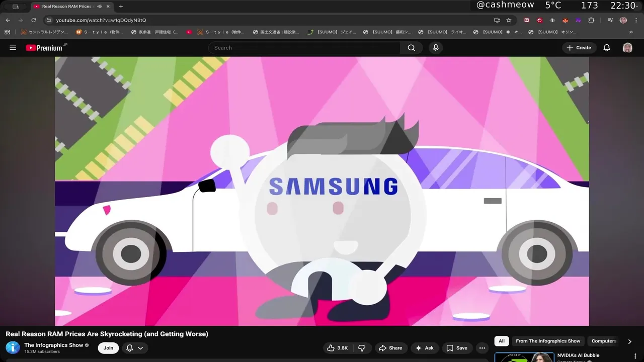Viewport: 644px width, 362px height.
Task: Open NVIDIA's AI Bubble video title
Action: (578, 355)
